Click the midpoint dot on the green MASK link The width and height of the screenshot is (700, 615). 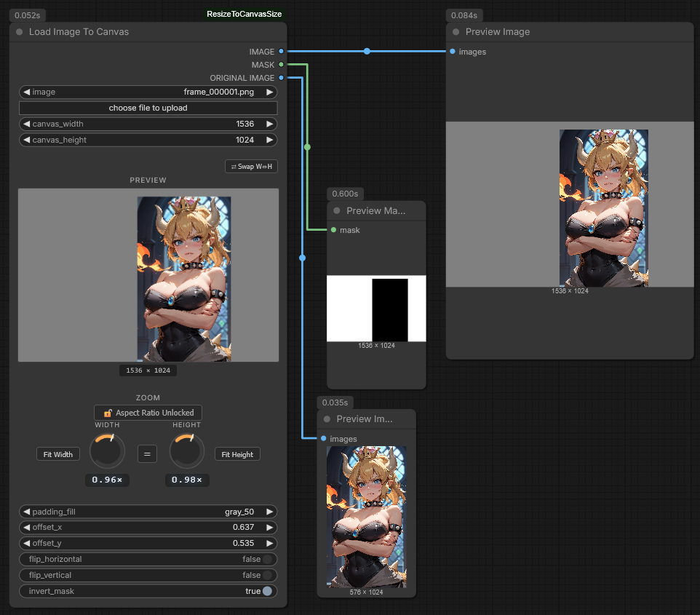(307, 147)
